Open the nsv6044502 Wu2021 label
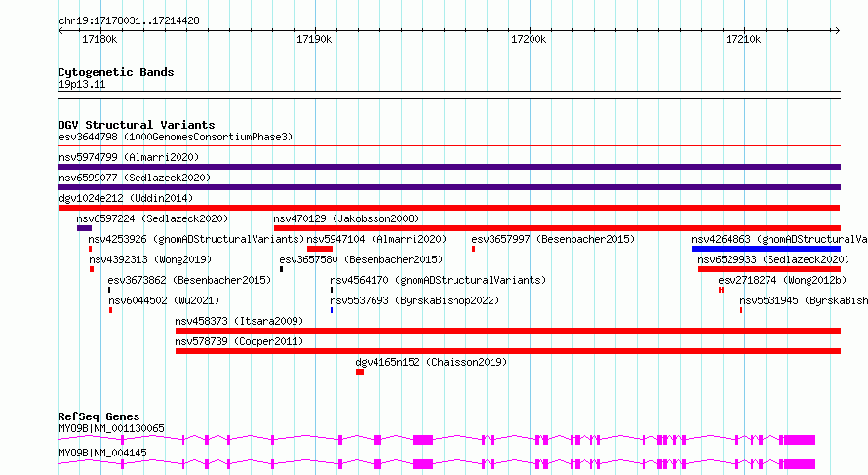 164,300
